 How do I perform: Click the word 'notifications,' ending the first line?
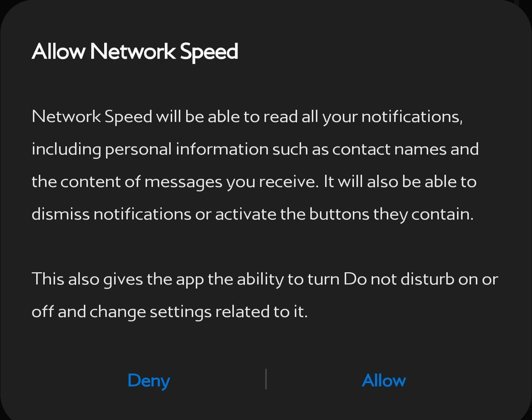coord(412,117)
